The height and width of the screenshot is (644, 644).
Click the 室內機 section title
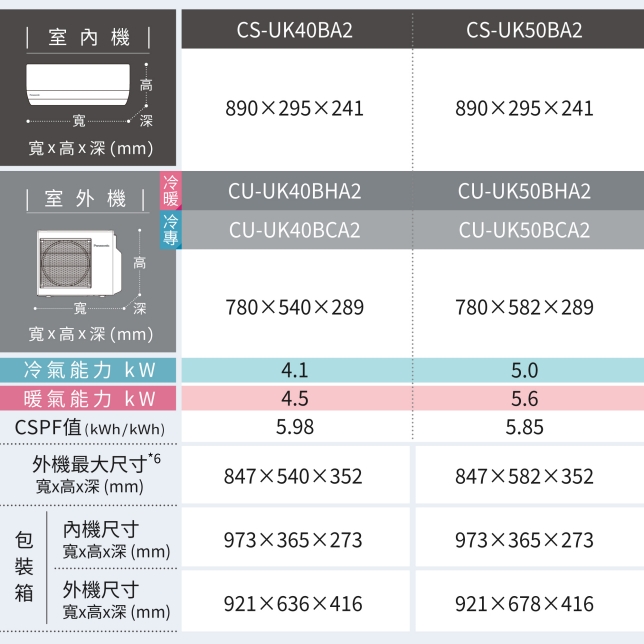89,38
